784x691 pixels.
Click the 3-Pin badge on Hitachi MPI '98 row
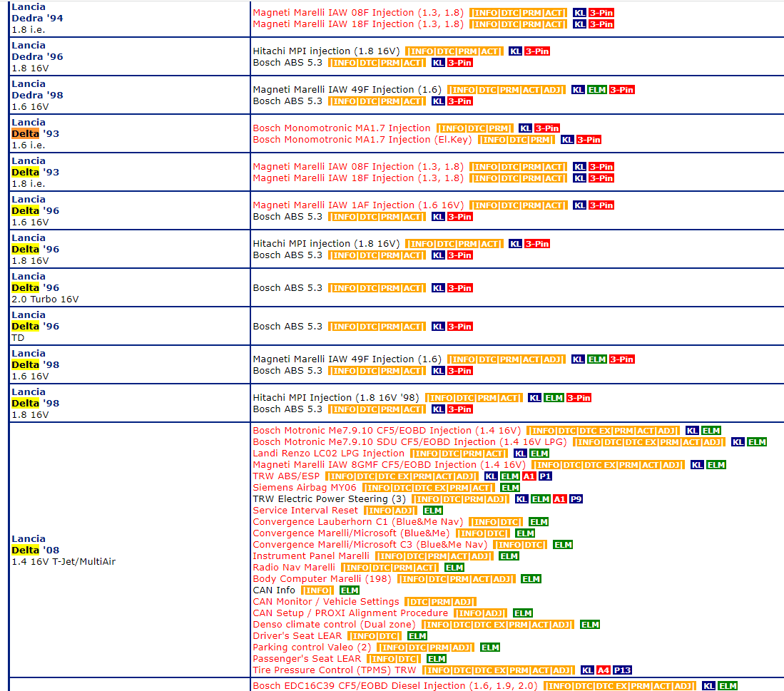[579, 398]
